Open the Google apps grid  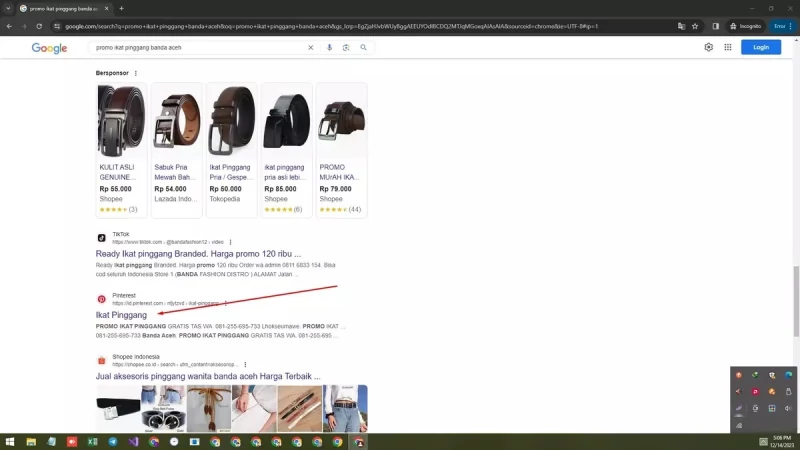(x=728, y=47)
